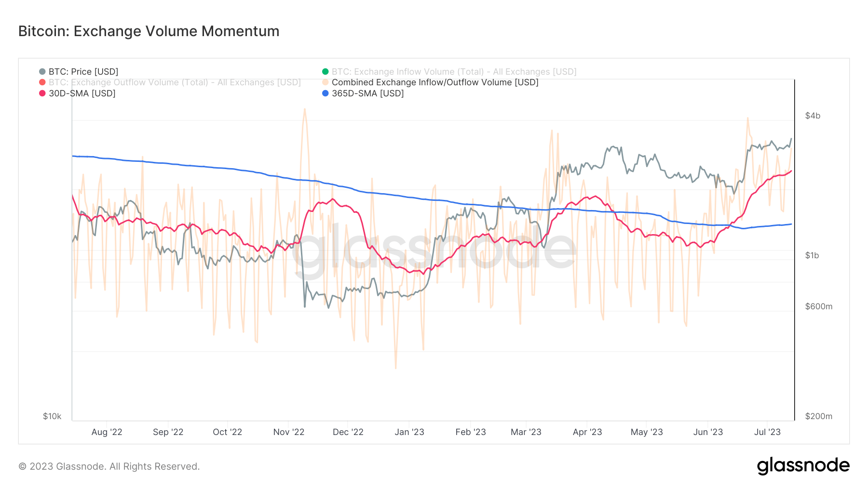The height and width of the screenshot is (488, 868).
Task: Click the Apr '23 axis label
Action: click(587, 432)
